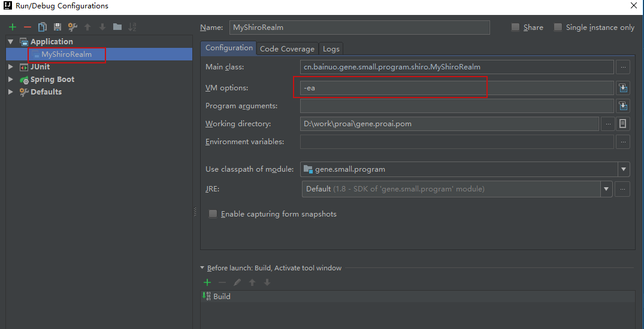Click the Environment variables field
Viewport: 644px width, 329px height.
coord(456,142)
